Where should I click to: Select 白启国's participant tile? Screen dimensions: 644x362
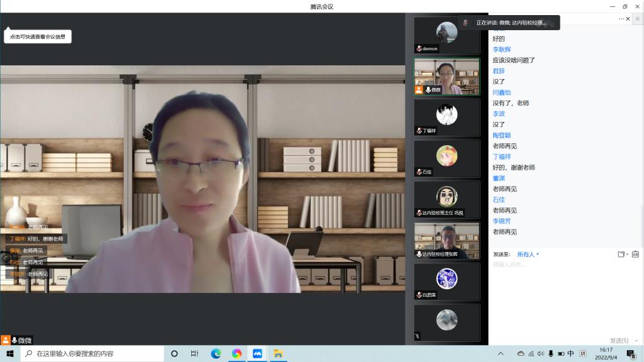tap(447, 282)
